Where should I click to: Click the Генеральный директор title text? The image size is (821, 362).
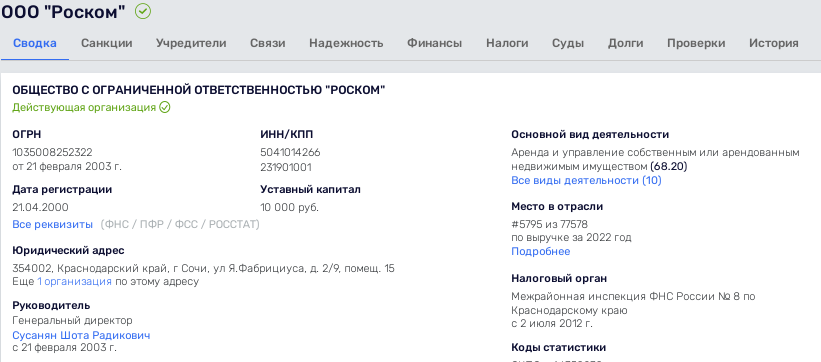point(72,320)
